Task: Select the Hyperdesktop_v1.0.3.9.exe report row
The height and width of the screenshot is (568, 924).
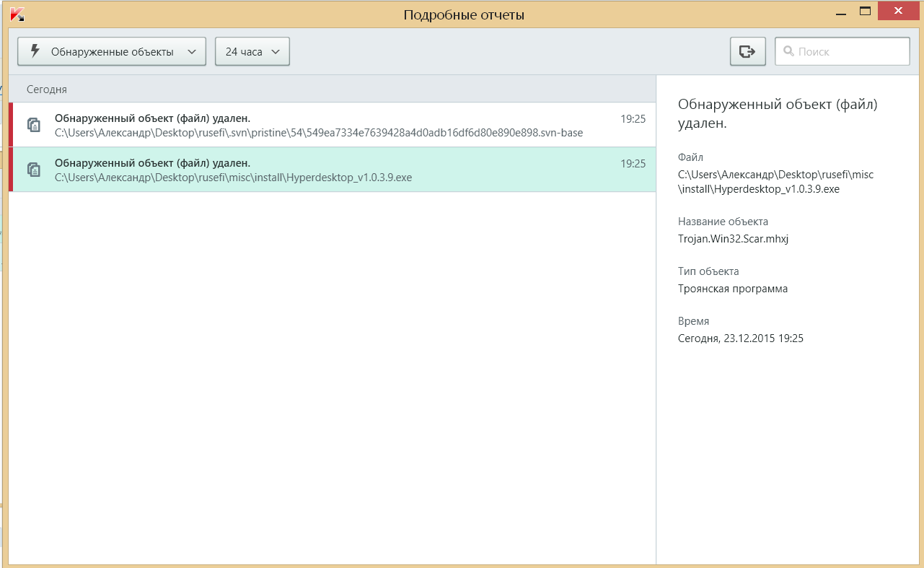Action: [333, 170]
